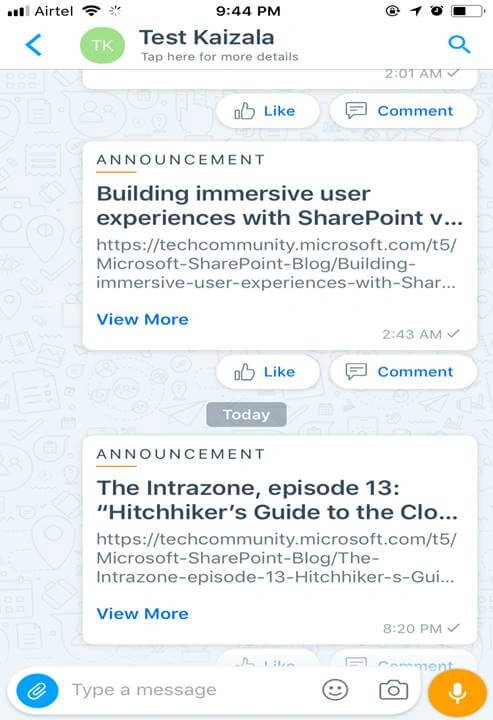Open Test Kaizala group details header

(x=207, y=45)
